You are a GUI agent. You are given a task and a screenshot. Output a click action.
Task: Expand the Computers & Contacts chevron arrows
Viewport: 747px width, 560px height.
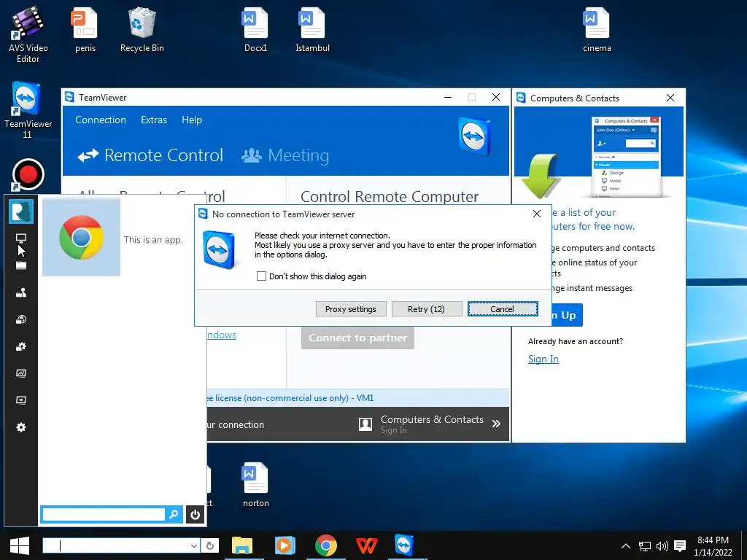click(496, 424)
